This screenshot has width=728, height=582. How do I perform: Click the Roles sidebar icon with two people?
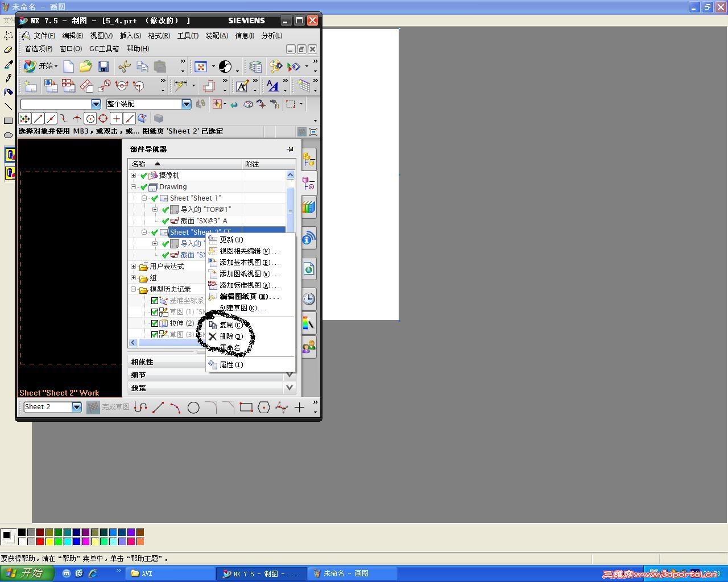[x=309, y=346]
